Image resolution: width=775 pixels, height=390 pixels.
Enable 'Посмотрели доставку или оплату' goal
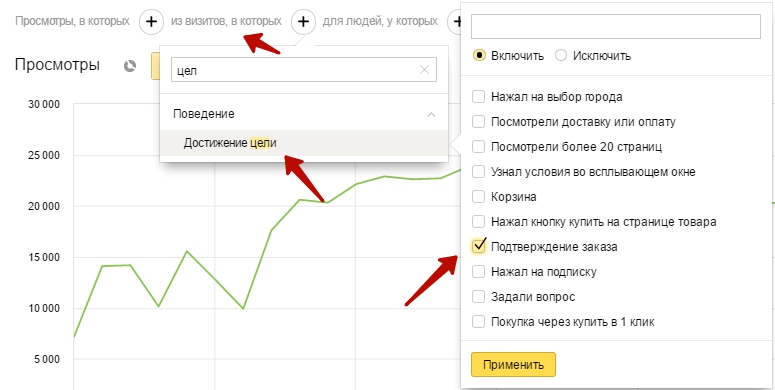(x=478, y=122)
